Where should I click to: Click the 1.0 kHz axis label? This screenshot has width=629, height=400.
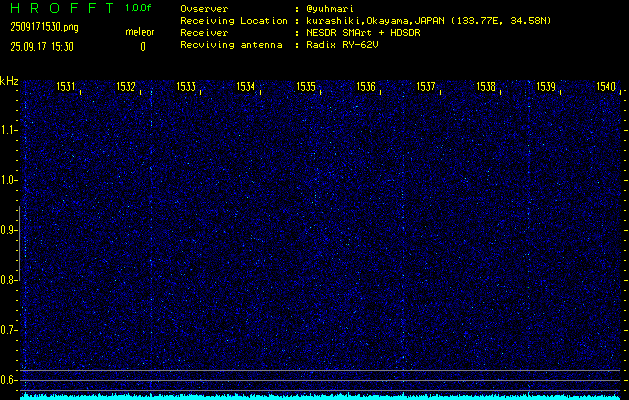point(10,180)
